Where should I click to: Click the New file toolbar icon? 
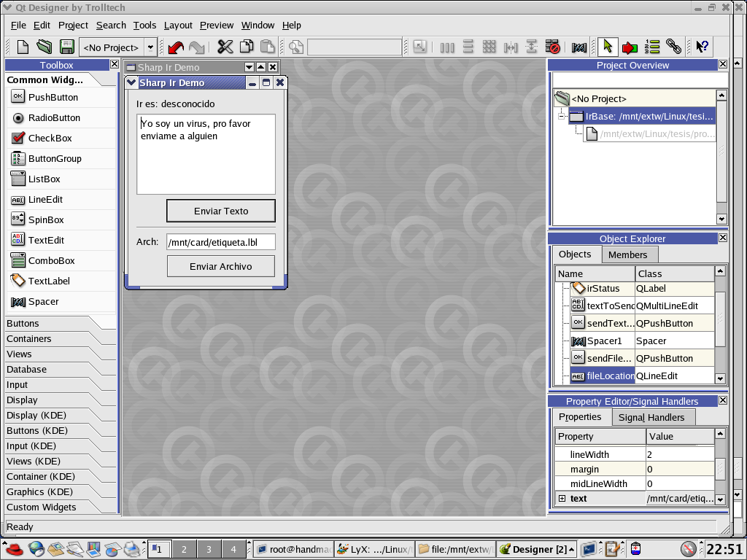pos(23,47)
